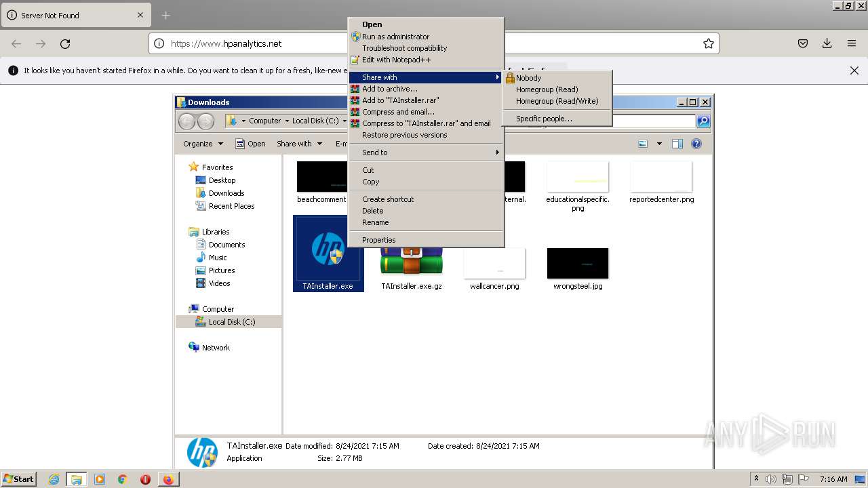Click the change view icon
Screen dimensions: 868x488
pos(643,144)
